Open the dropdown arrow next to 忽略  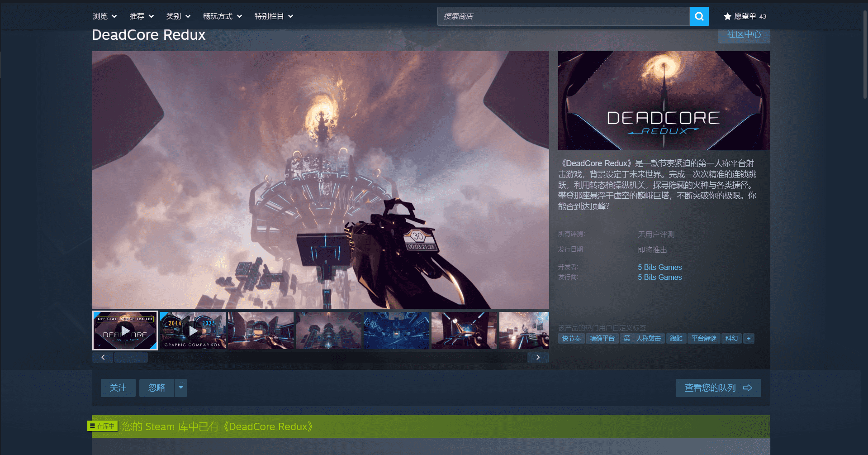[x=180, y=388]
